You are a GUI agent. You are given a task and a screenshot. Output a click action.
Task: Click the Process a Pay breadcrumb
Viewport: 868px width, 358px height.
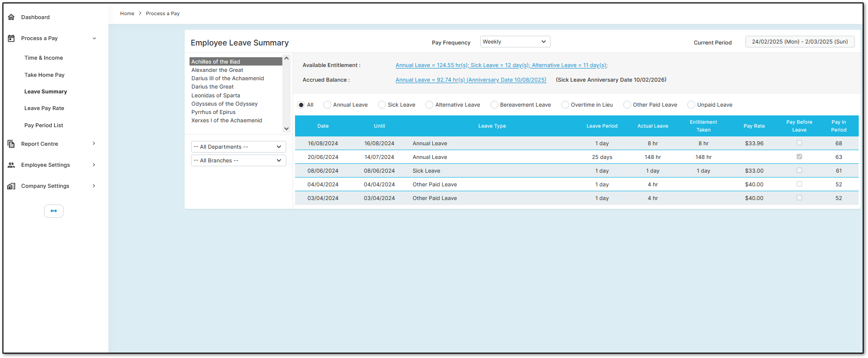click(x=163, y=13)
